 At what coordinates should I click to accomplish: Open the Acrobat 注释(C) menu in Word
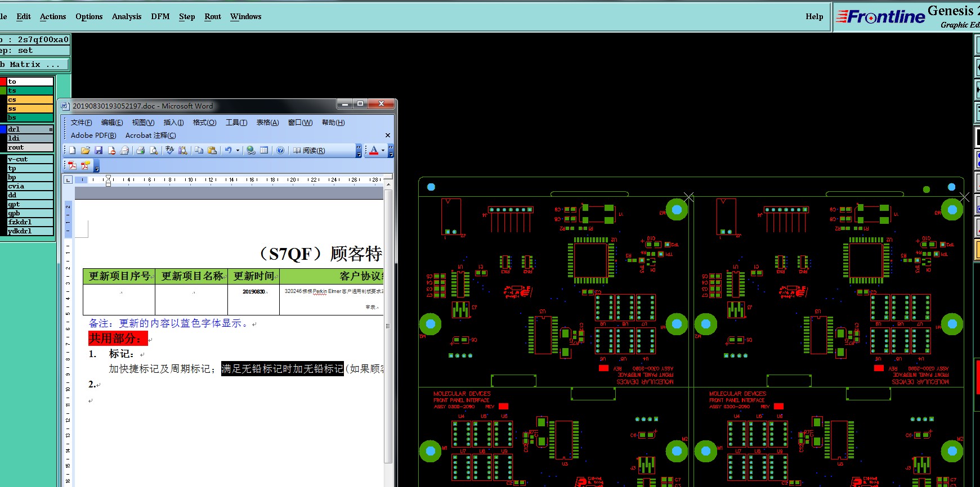[x=150, y=136]
